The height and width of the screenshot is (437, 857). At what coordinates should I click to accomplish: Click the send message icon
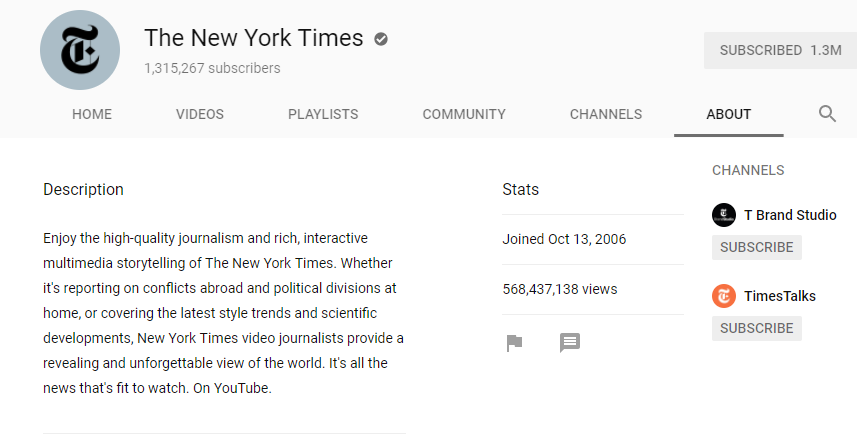570,343
